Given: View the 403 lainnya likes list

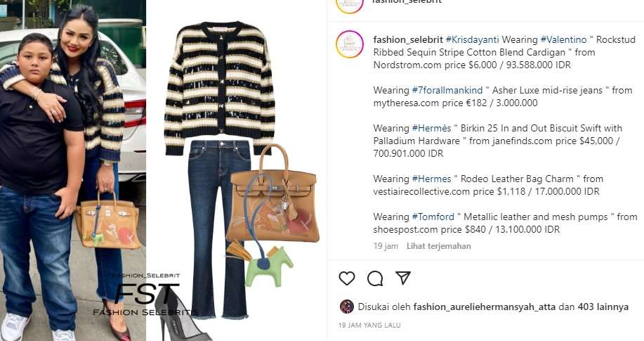Looking at the screenshot, I should 603,307.
